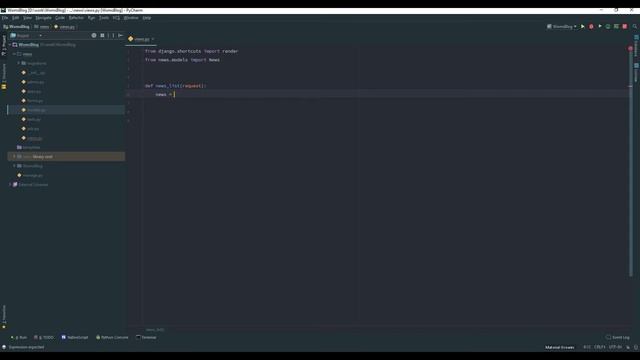Screen dimensions: 640x360
Task: Open the Help menu
Action: 147,18
